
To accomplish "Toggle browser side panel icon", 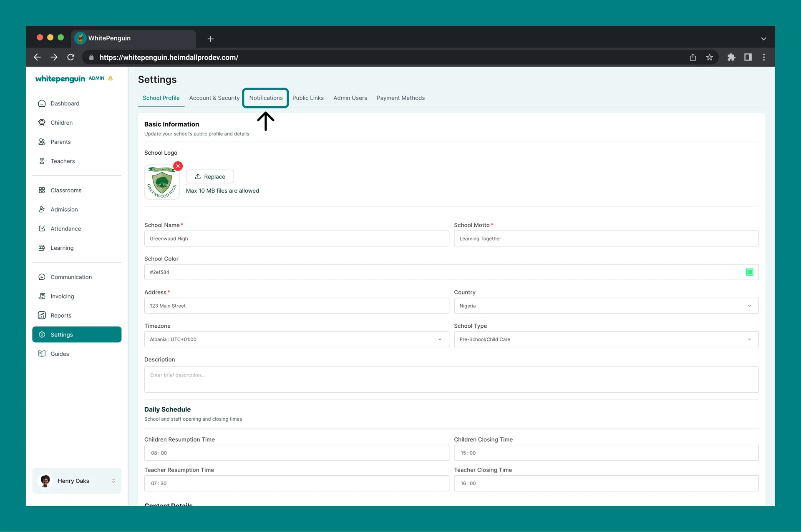I will 748,57.
